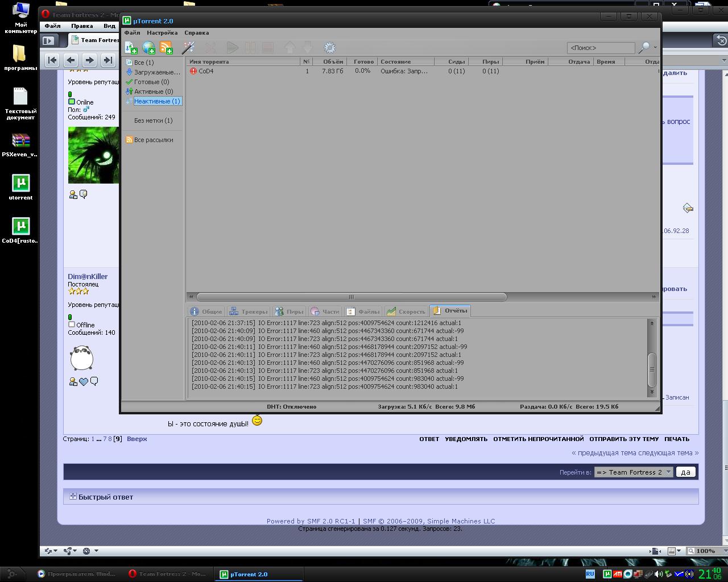
Task: Switch to the Отчёты tab
Action: pyautogui.click(x=450, y=310)
